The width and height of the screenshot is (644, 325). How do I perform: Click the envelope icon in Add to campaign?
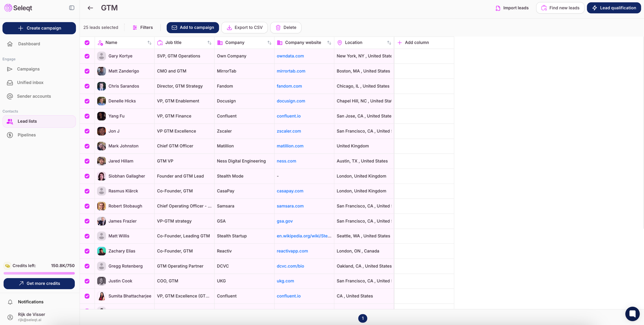point(174,28)
